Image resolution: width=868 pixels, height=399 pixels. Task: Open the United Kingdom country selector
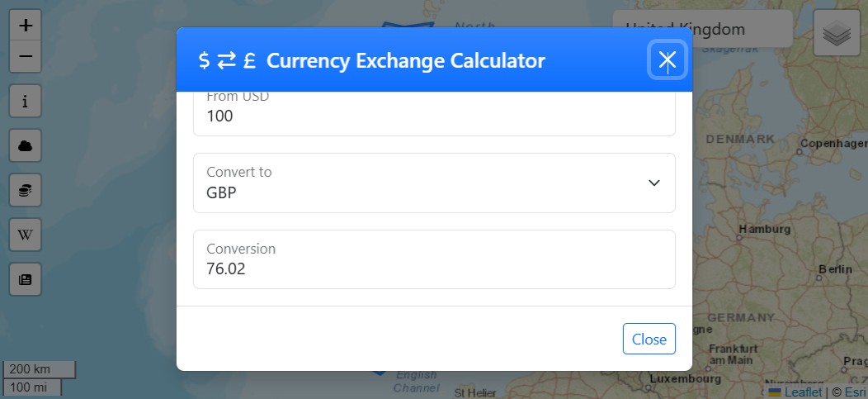702,30
